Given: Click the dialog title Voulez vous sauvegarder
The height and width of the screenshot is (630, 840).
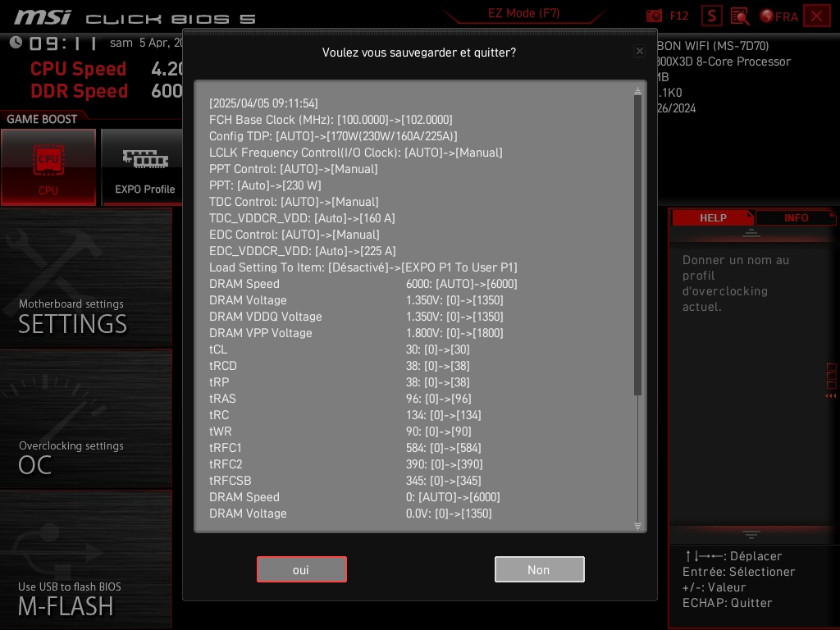Looking at the screenshot, I should point(419,52).
